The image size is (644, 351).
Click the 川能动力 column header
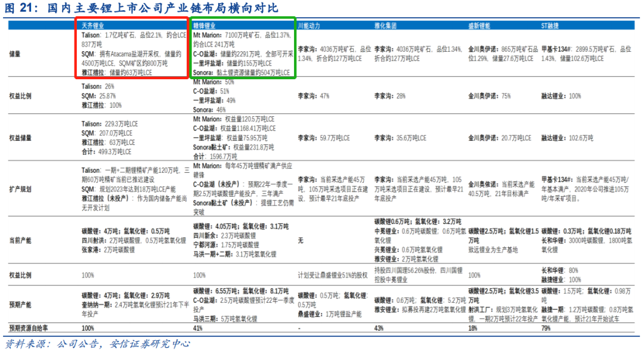(x=309, y=26)
